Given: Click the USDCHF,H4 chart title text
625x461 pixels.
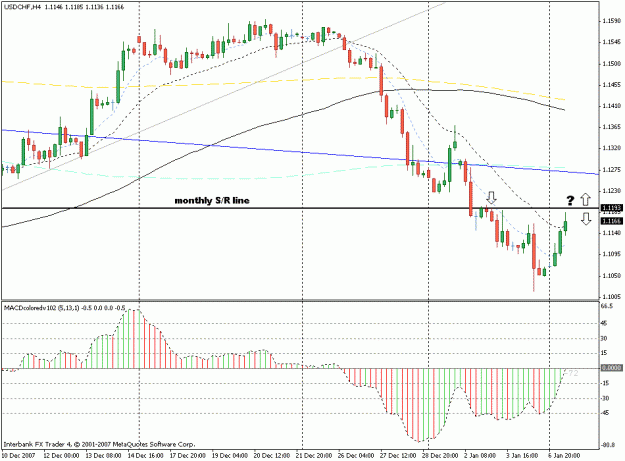Looking at the screenshot, I should pos(64,7).
